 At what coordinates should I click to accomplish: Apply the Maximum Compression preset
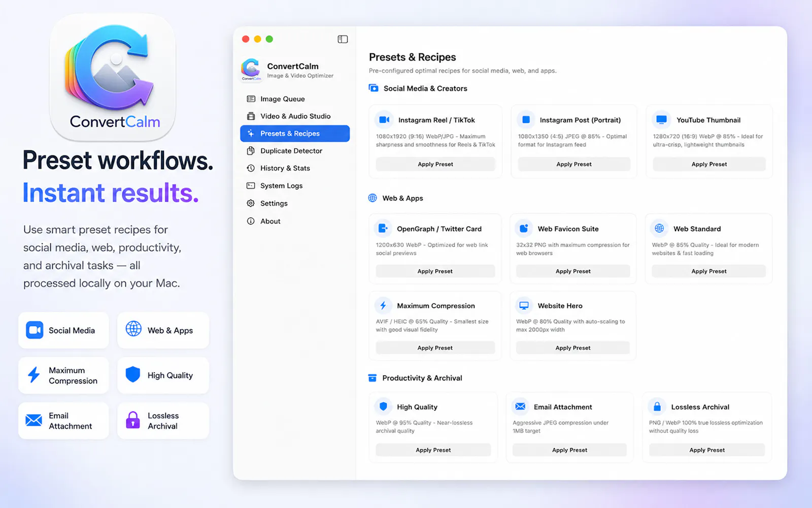435,348
